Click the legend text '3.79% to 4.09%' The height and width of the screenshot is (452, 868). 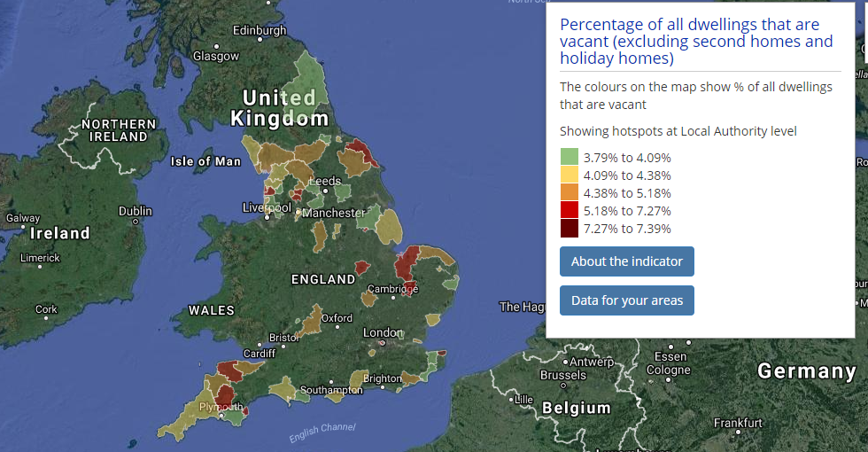click(627, 158)
